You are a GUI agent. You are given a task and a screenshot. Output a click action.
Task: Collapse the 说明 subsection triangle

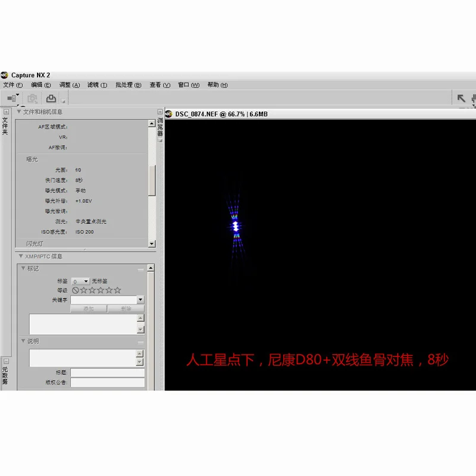click(23, 341)
